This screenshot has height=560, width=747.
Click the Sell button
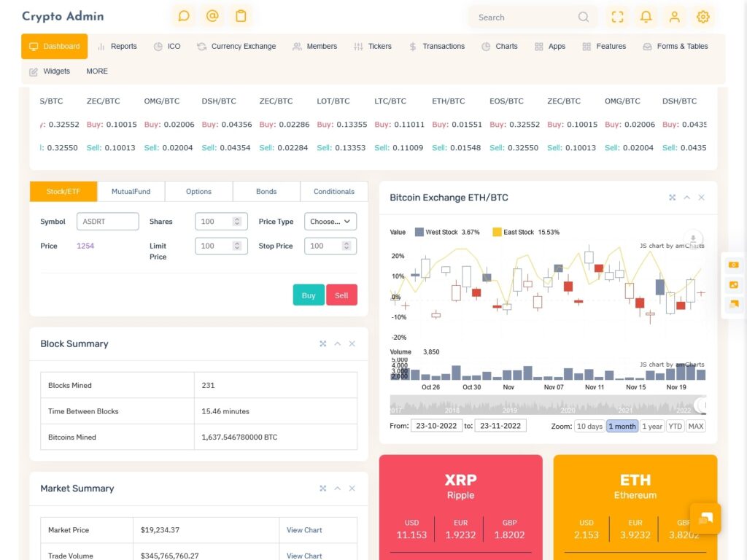[x=341, y=295]
